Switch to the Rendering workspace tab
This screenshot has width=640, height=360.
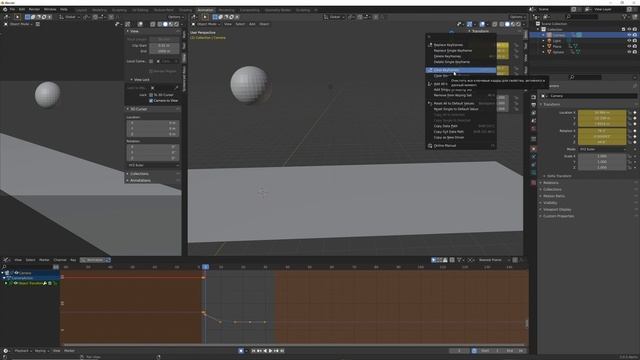click(226, 10)
